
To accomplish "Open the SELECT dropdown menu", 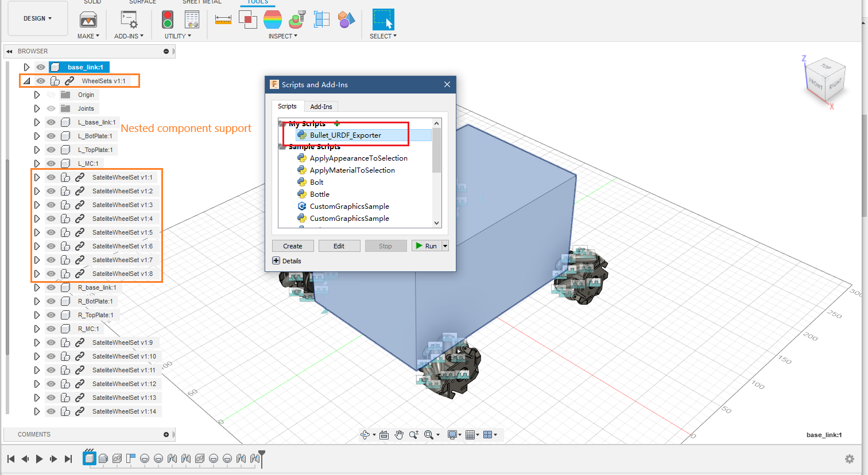I will 383,36.
